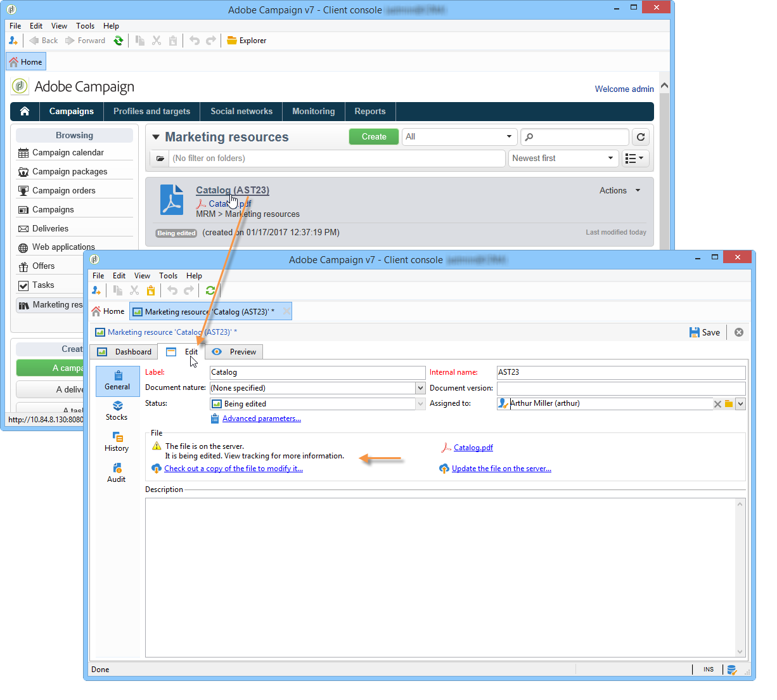
Task: Click the refresh icon in the back window toolbar
Action: pyautogui.click(x=119, y=41)
